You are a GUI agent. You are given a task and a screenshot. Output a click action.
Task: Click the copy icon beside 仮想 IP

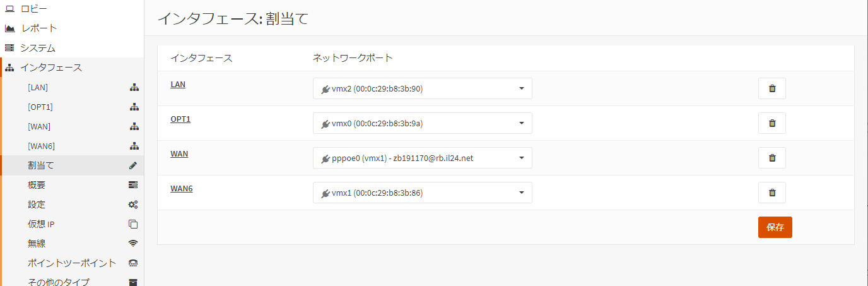(x=133, y=224)
